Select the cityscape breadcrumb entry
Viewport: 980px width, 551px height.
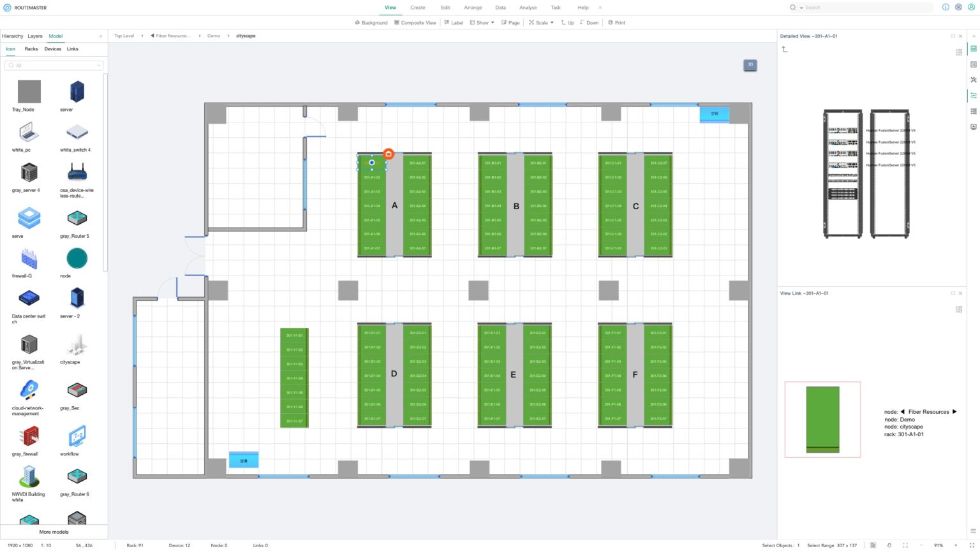(x=246, y=36)
